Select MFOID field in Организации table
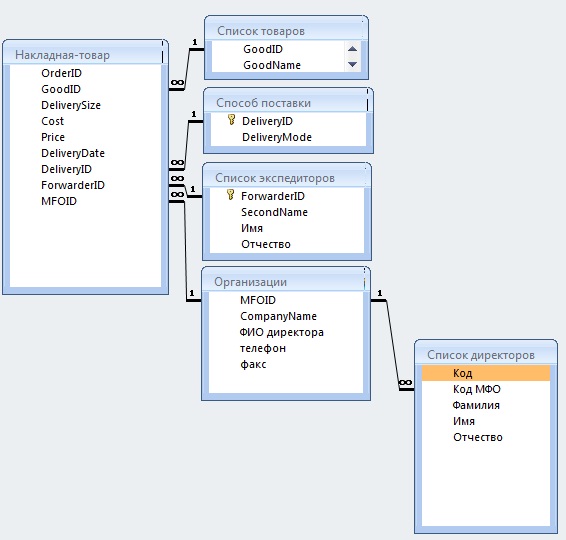The image size is (566, 540). pyautogui.click(x=286, y=300)
